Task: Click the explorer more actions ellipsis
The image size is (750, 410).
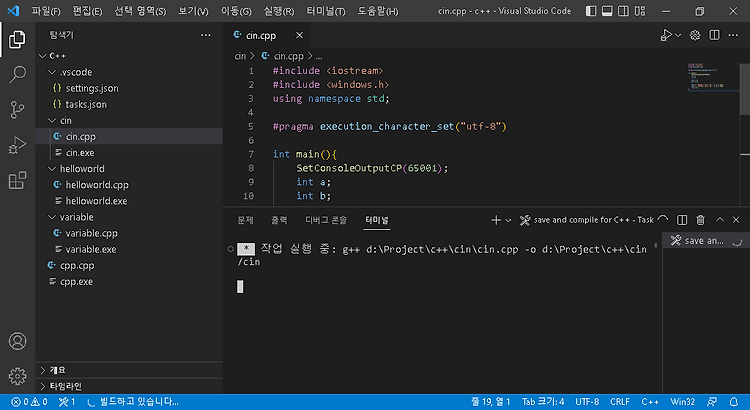Action: (206, 35)
